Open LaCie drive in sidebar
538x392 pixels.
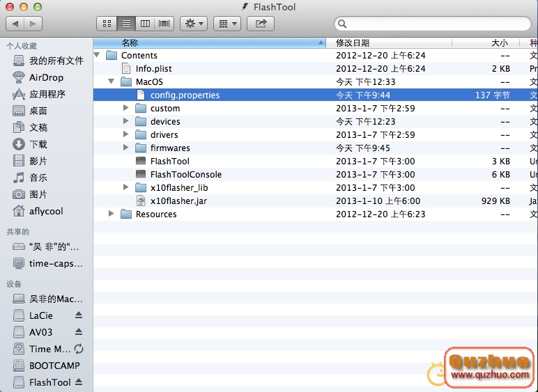pos(33,315)
